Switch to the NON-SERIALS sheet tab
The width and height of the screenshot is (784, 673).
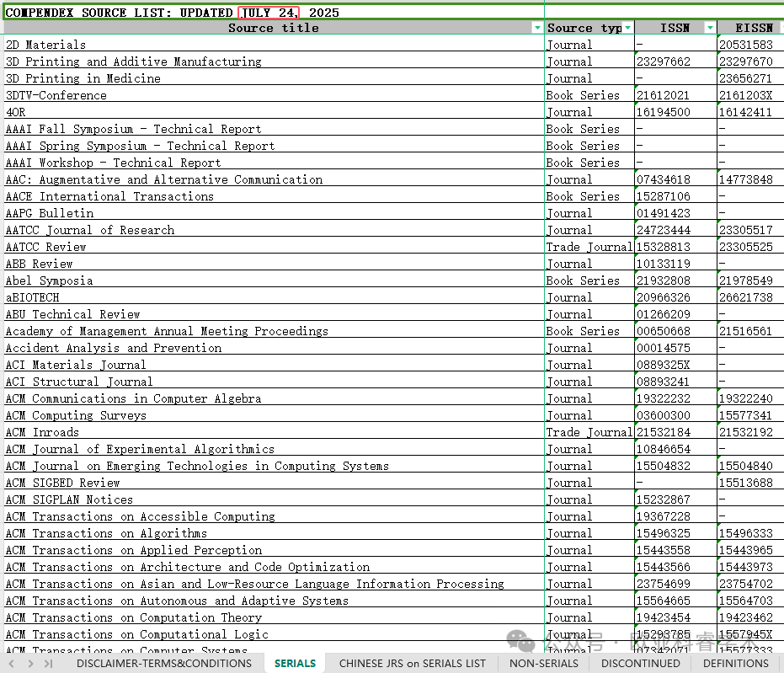543,664
